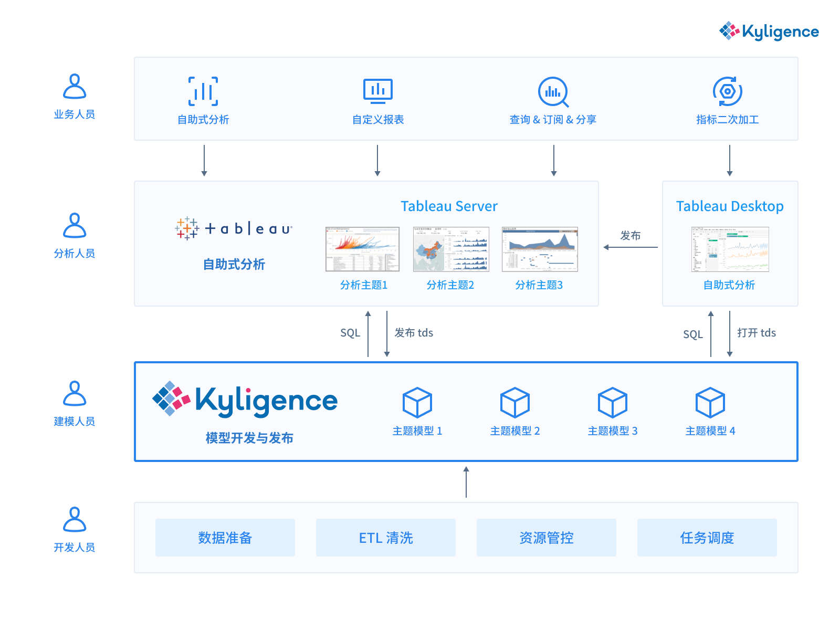This screenshot has height=630, width=840.
Task: Open the Tableau Desktop workbook thumbnail
Action: click(730, 249)
